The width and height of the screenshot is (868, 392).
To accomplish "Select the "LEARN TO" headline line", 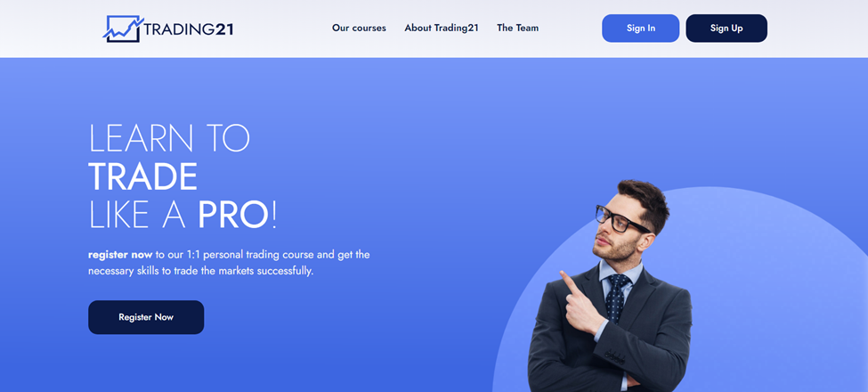I will tap(169, 138).
